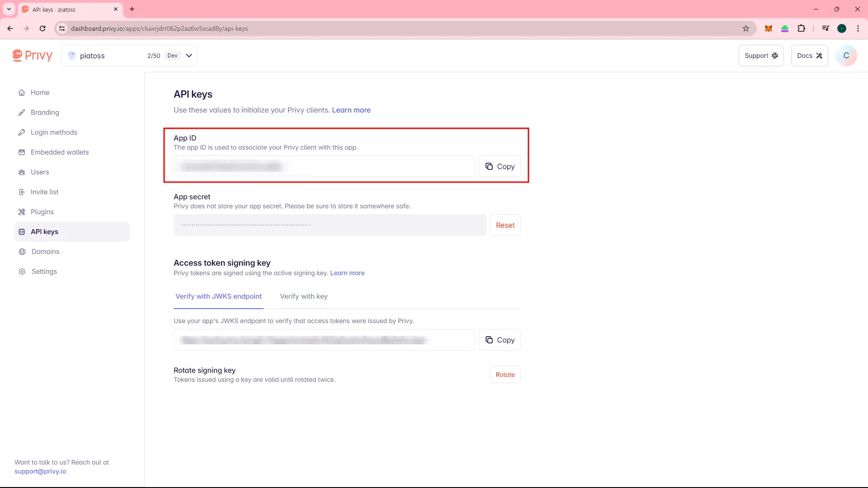This screenshot has width=868, height=488.
Task: Open the tab search dropdown
Action: pos(9,9)
